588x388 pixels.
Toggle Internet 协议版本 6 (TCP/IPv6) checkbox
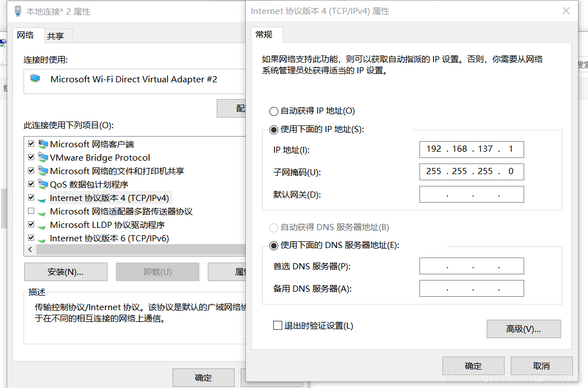point(31,238)
